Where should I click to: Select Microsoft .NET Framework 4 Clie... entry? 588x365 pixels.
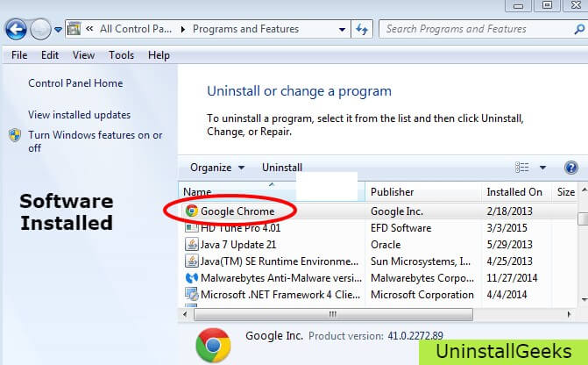coord(280,295)
